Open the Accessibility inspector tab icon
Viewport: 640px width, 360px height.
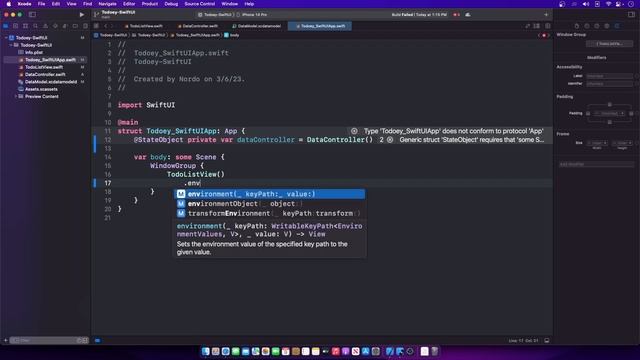(x=607, y=26)
